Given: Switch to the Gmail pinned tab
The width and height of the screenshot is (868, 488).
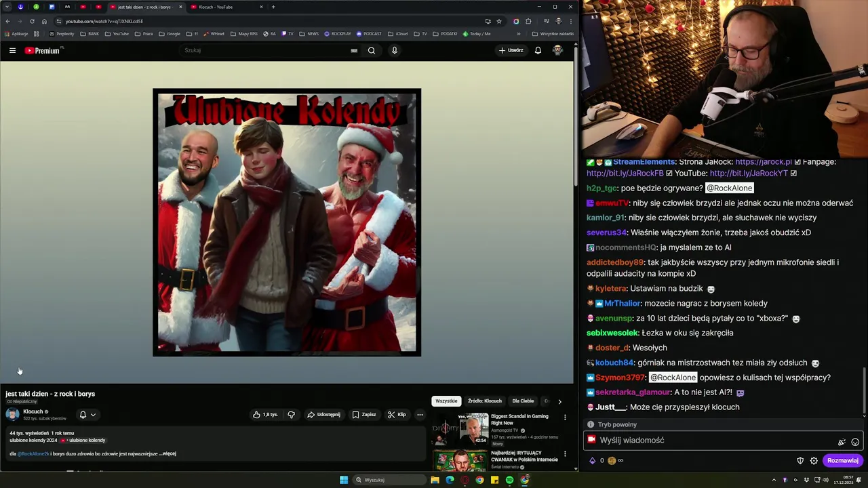Looking at the screenshot, I should click(67, 7).
